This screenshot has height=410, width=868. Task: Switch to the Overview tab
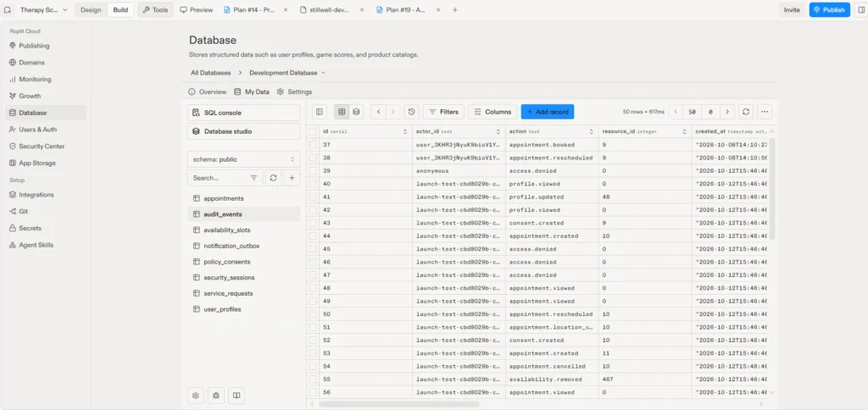point(208,91)
